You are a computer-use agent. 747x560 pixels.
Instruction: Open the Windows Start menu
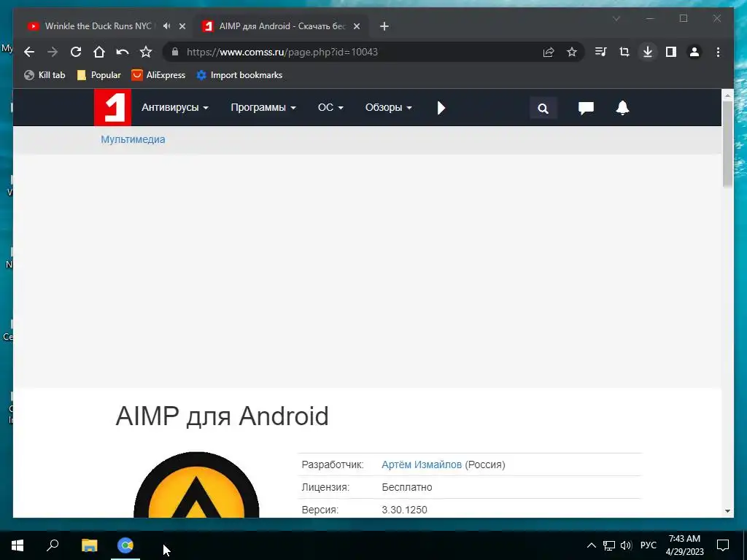[18, 545]
